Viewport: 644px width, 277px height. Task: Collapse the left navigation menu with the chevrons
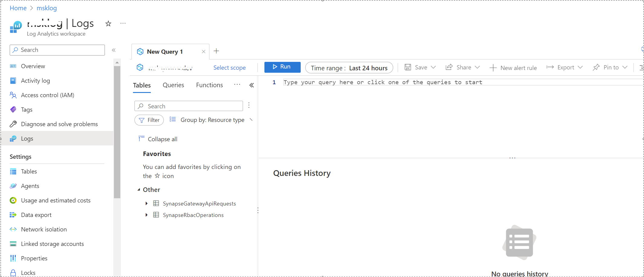tap(114, 50)
